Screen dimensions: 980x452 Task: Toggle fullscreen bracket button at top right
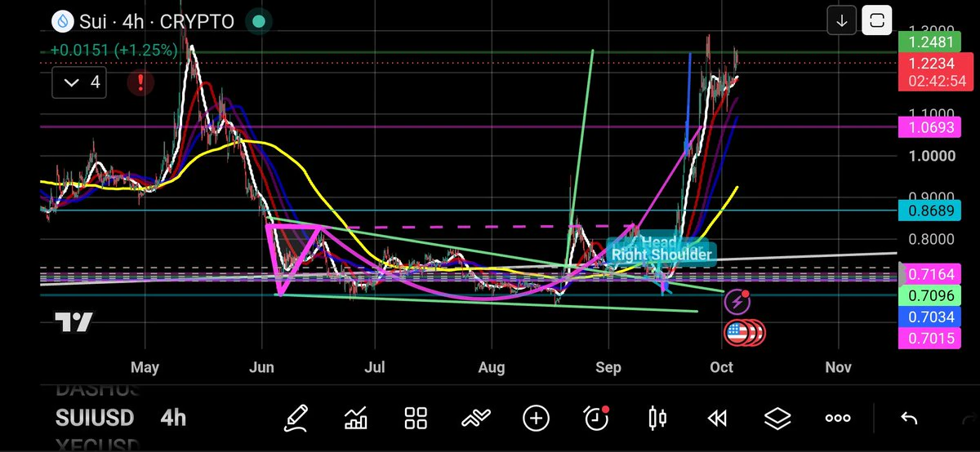click(x=877, y=20)
